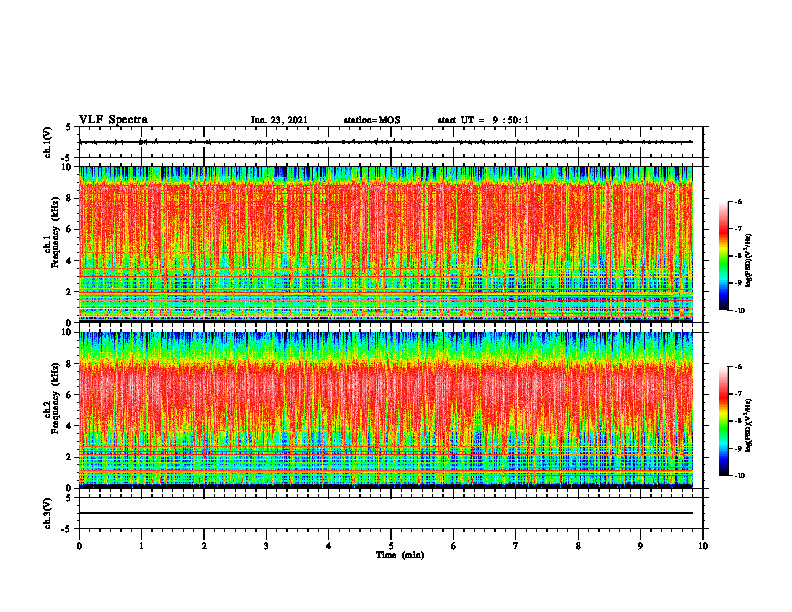
Task: Click the "2" kHz tick of ch.2
Action: tap(69, 457)
